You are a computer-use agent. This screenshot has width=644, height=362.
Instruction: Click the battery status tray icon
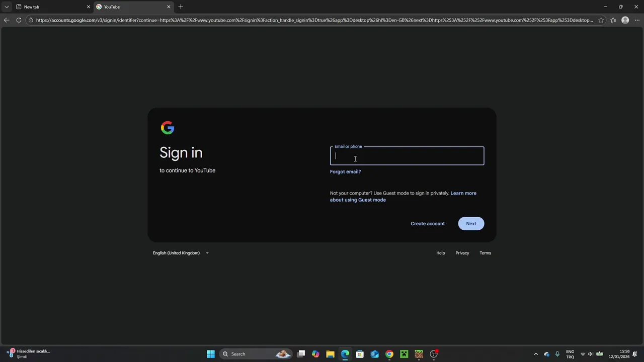[x=600, y=354]
